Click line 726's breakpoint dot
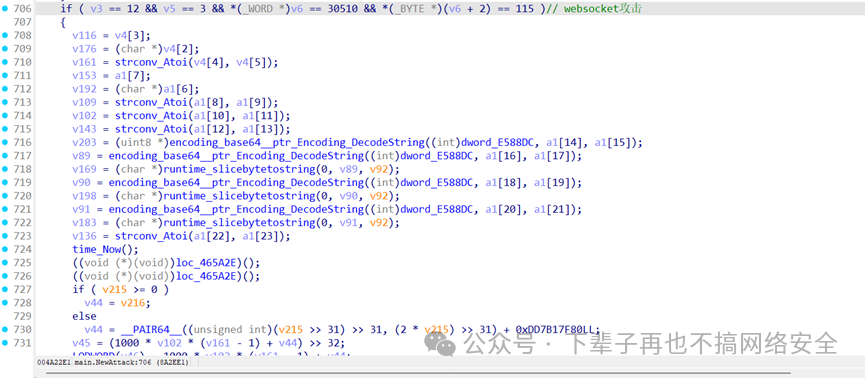 pyautogui.click(x=5, y=276)
